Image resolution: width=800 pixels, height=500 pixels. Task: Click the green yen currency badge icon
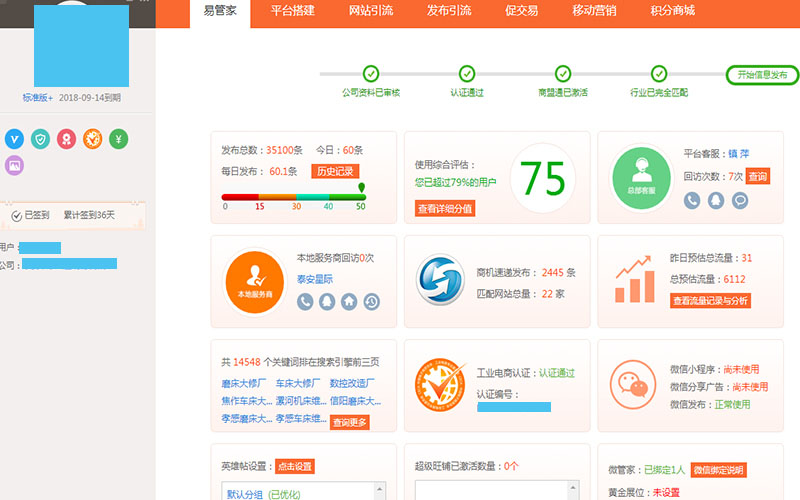119,139
